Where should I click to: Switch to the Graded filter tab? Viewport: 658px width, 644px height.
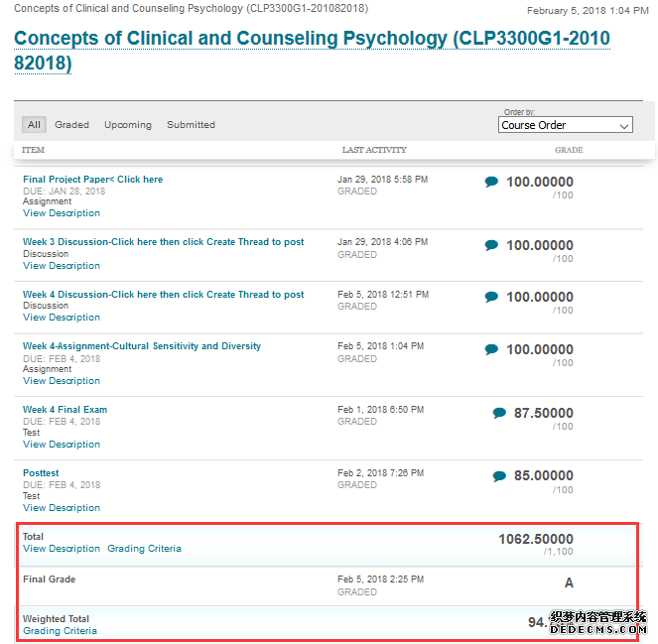pyautogui.click(x=71, y=125)
